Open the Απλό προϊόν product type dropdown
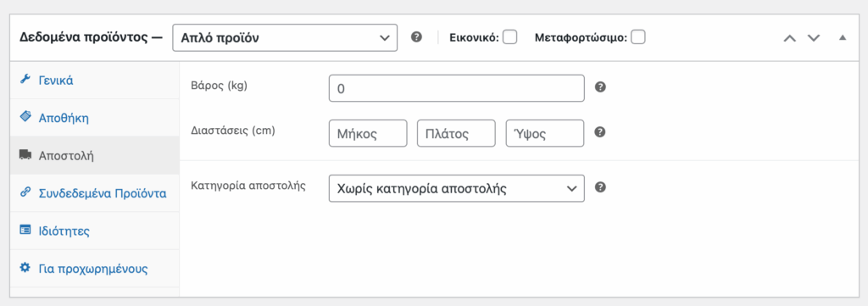Viewport: 868px width, 306px height. coord(285,37)
